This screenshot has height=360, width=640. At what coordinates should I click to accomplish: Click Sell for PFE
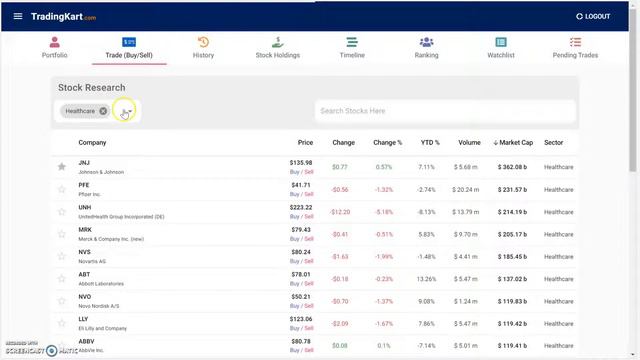click(x=309, y=194)
